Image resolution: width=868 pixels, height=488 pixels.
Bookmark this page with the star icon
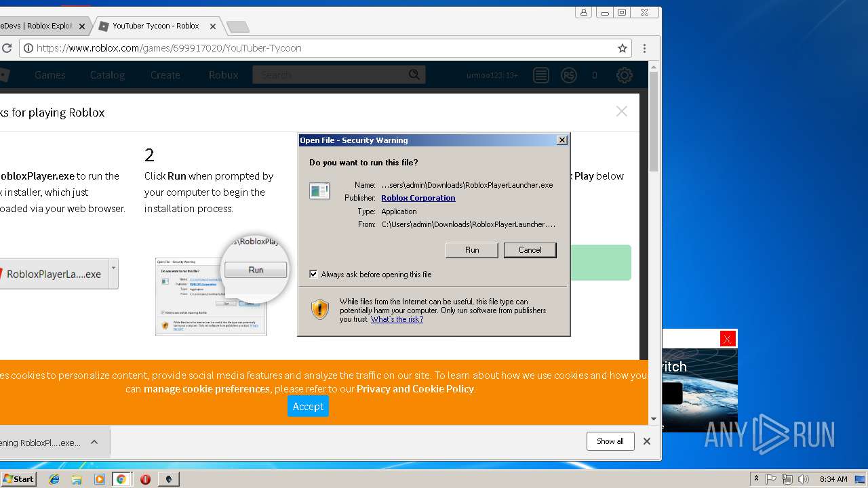622,48
